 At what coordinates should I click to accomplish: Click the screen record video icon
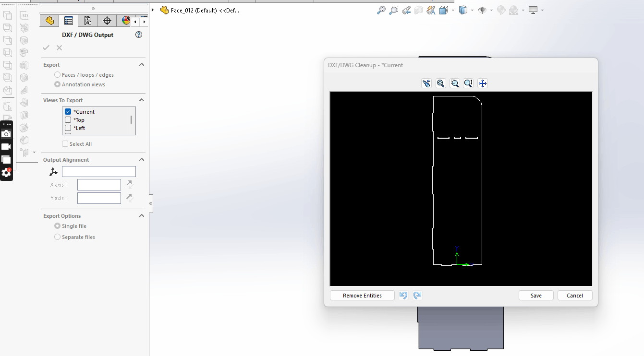pyautogui.click(x=6, y=147)
